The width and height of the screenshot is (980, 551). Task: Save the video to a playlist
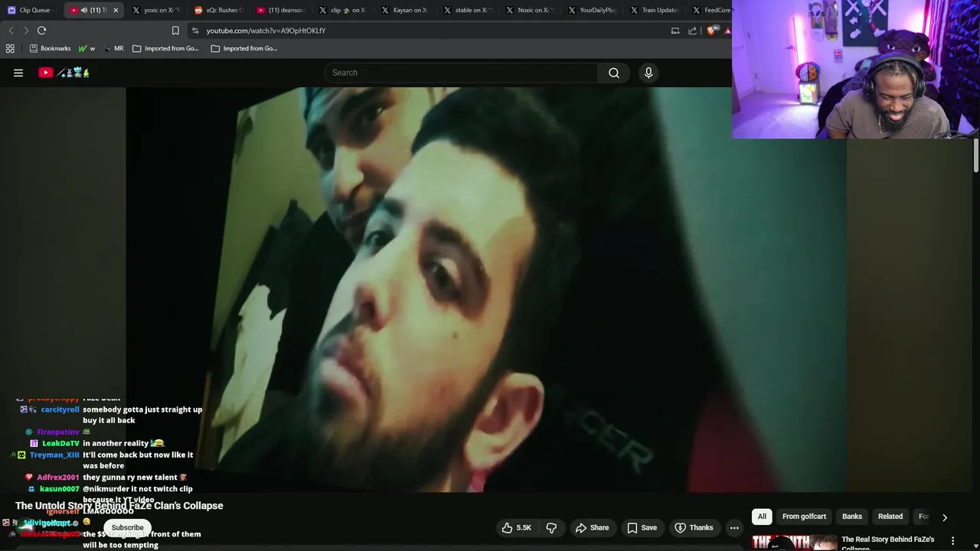[x=642, y=527]
